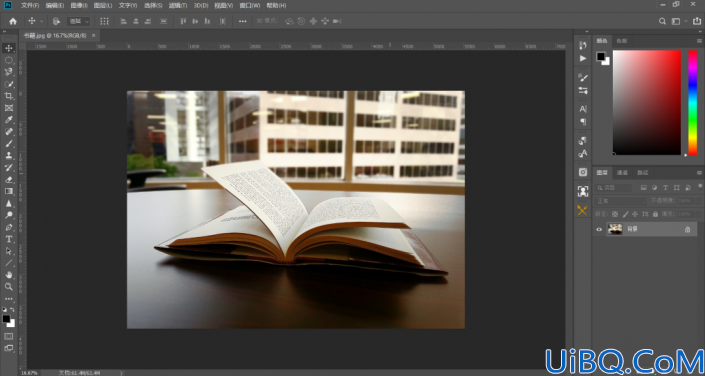Select the Crop tool
This screenshot has height=376, width=705.
[9, 96]
